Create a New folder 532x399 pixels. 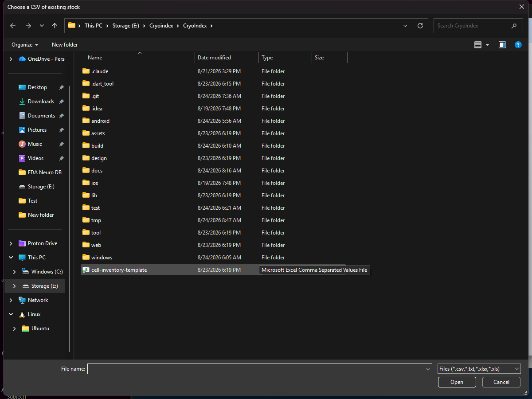(x=65, y=45)
